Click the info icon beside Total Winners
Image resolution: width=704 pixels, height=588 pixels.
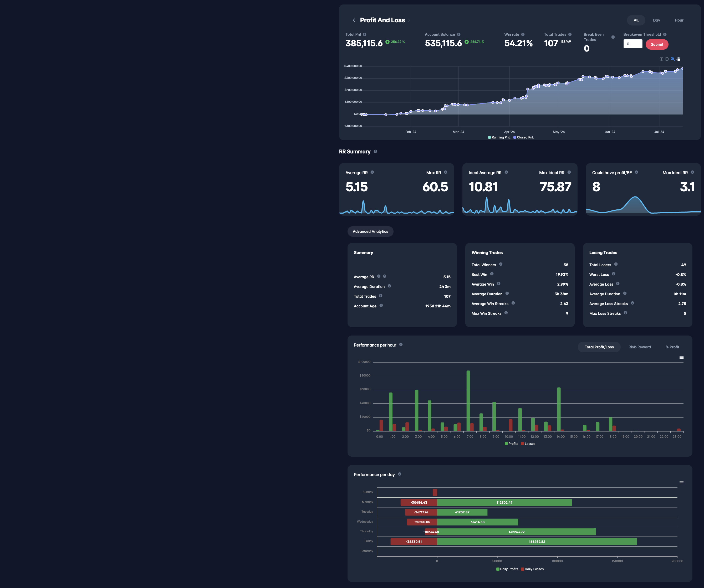coord(501,264)
